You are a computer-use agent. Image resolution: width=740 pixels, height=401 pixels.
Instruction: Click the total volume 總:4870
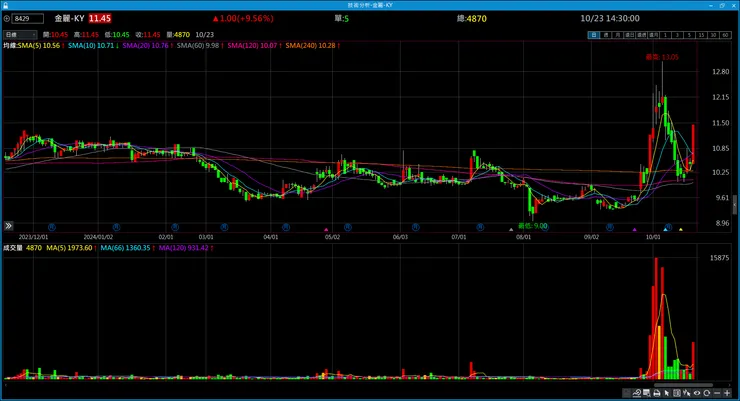471,19
